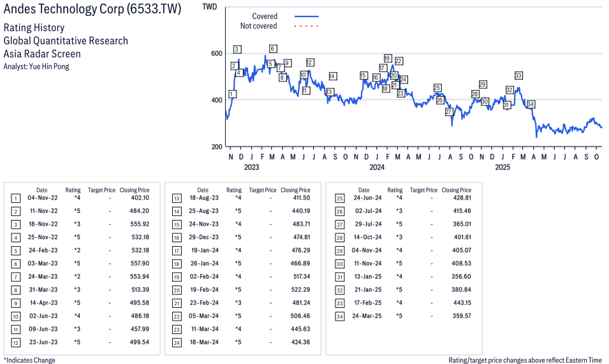This screenshot has width=609, height=364.
Task: Click chart marker 33 near early 2025
Action: [518, 75]
